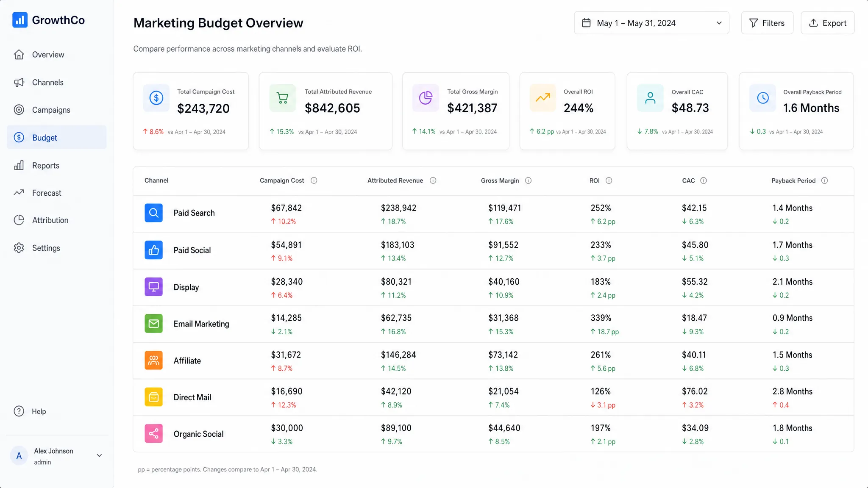The width and height of the screenshot is (868, 488).
Task: Click Paid Social revenue $183,103
Action: tap(398, 245)
